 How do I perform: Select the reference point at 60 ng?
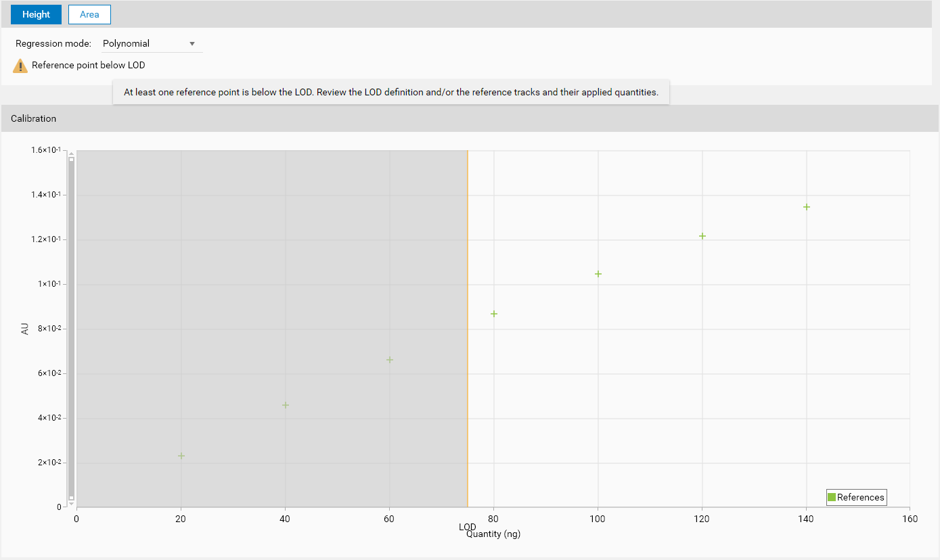point(390,360)
